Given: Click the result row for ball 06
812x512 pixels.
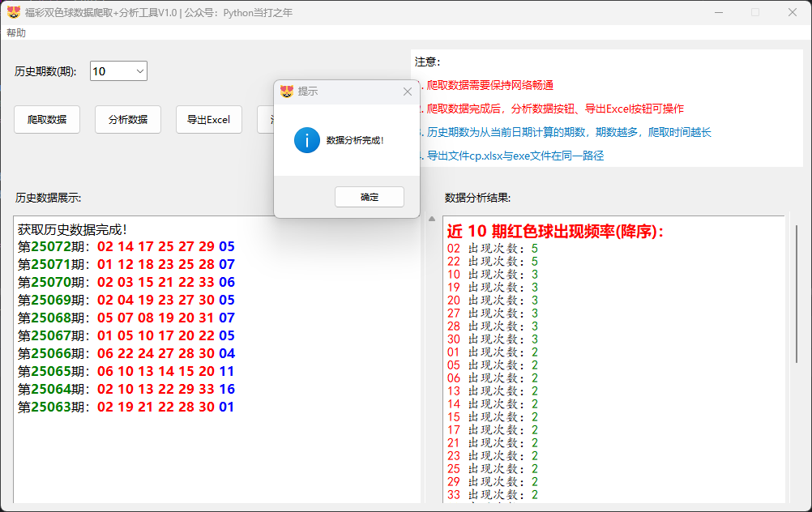Looking at the screenshot, I should (x=493, y=378).
